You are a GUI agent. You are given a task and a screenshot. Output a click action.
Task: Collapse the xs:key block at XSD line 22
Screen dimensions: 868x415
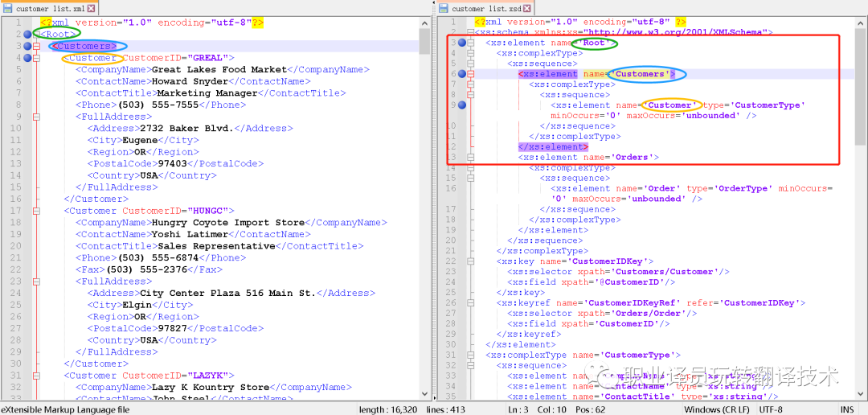tap(471, 261)
